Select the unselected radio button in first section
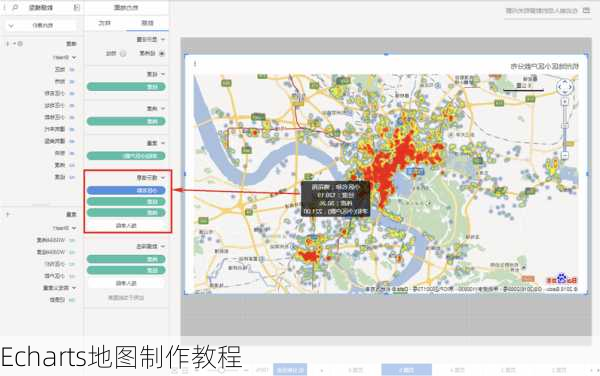Image resolution: width=600 pixels, height=376 pixels. (x=123, y=54)
